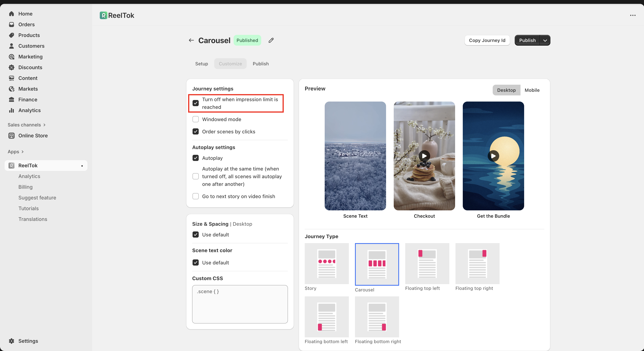Choose the Story journey type icon

[x=326, y=264]
